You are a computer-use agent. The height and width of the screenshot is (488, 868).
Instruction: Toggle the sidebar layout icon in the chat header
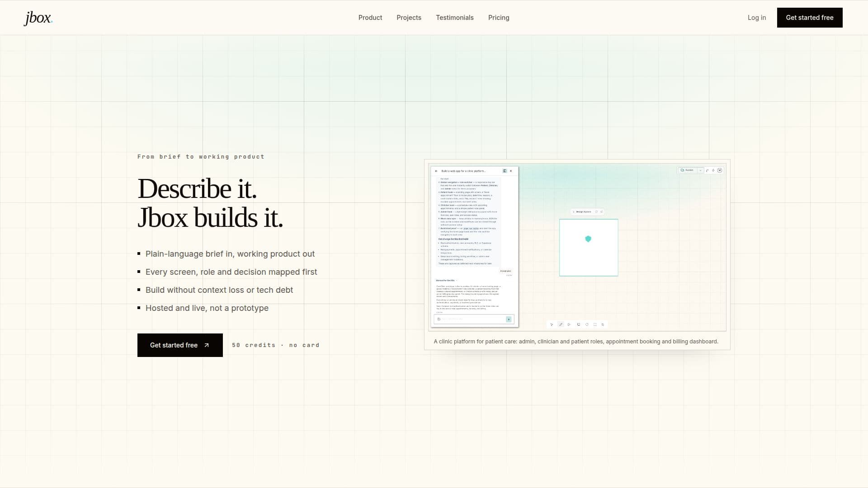click(505, 171)
